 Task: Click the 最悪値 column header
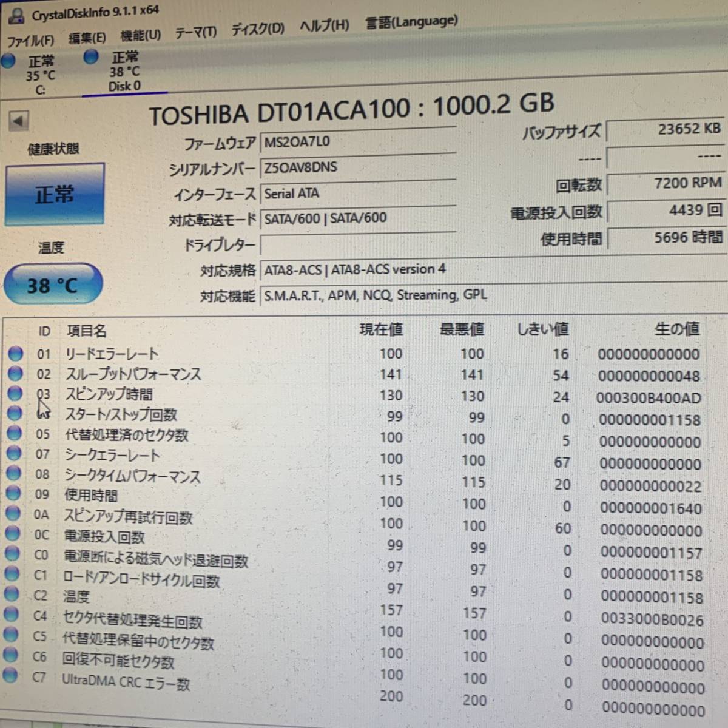pyautogui.click(x=462, y=329)
